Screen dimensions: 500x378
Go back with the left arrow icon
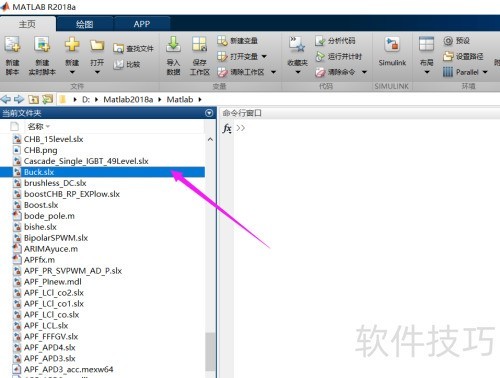(x=6, y=99)
